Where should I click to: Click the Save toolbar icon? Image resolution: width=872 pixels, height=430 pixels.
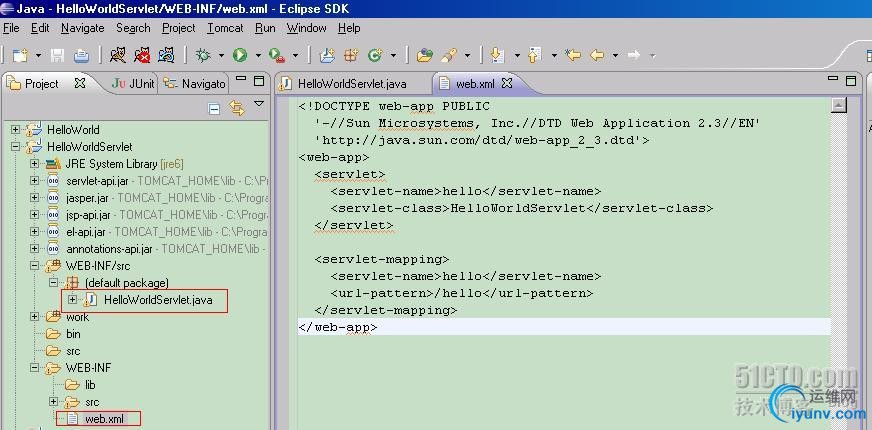pos(57,55)
